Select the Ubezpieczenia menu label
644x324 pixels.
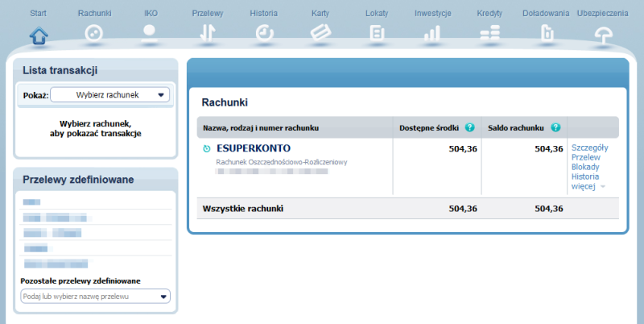(602, 13)
